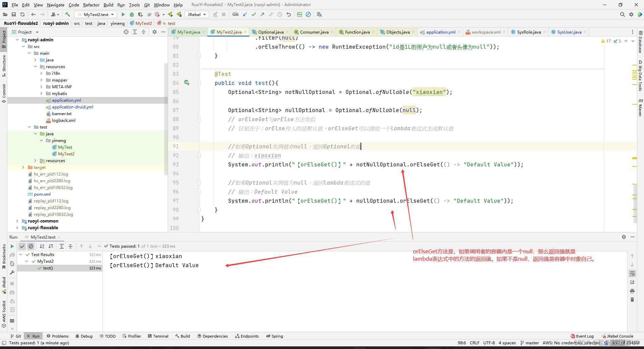Image resolution: width=644 pixels, height=349 pixels.
Task: Reload all files from disk
Action: 22,14
